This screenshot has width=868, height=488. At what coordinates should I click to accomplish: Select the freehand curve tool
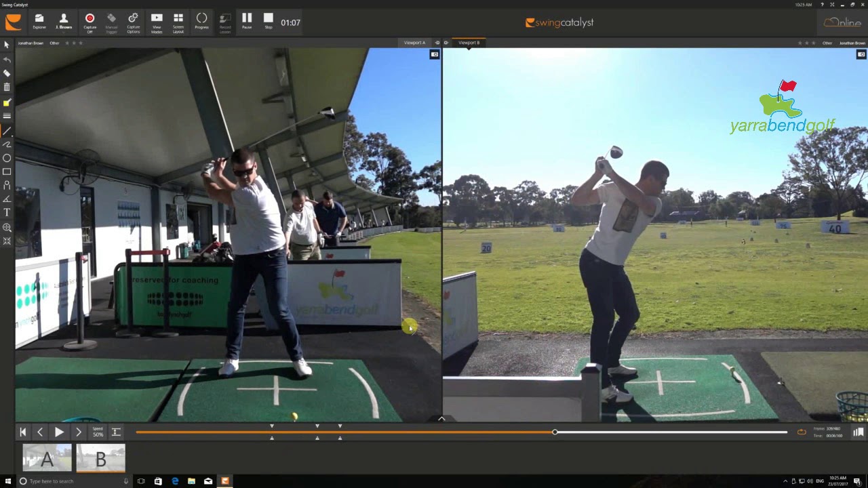[x=7, y=144]
